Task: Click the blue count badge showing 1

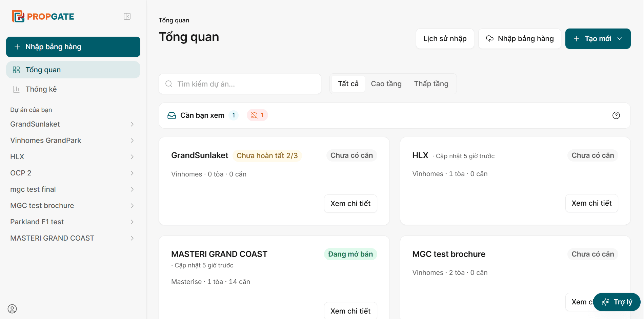Action: pyautogui.click(x=234, y=115)
